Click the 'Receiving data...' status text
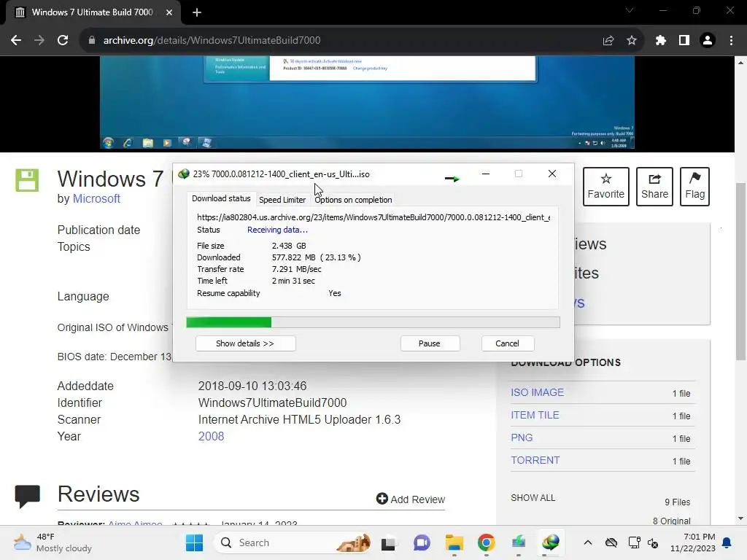The image size is (747, 560). click(277, 230)
